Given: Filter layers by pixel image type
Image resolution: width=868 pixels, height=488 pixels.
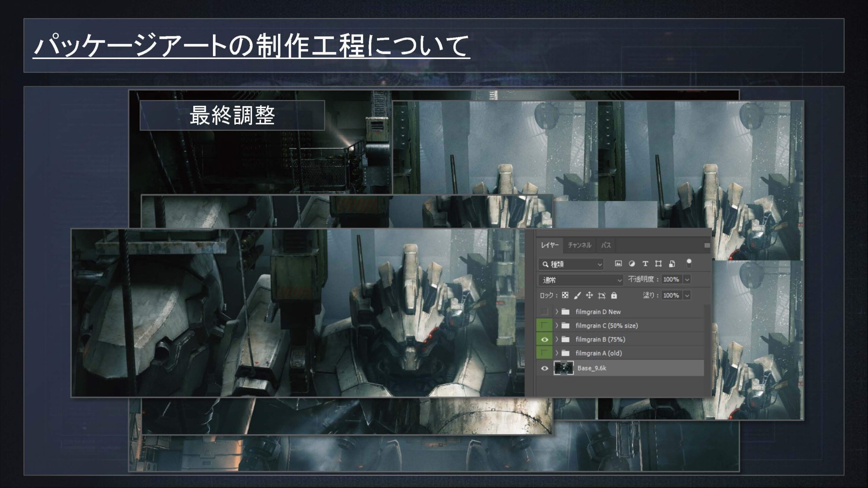Looking at the screenshot, I should tap(618, 264).
